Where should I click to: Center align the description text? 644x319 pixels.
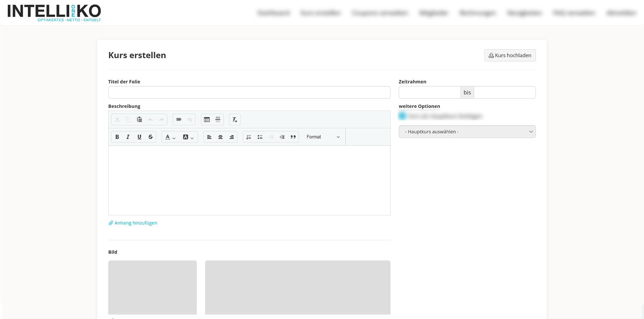click(x=220, y=137)
